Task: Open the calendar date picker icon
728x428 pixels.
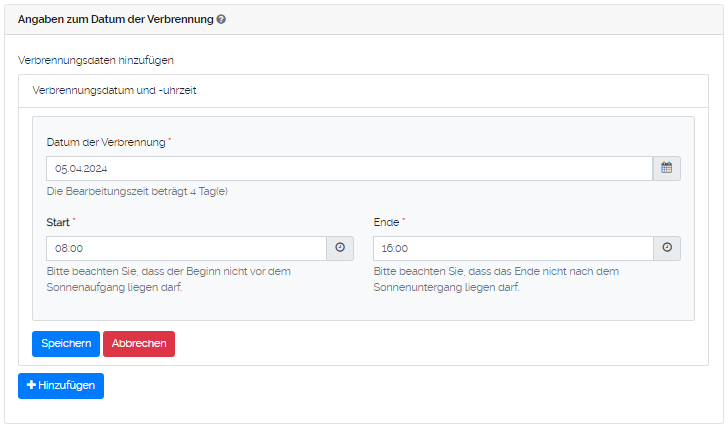Action: point(667,168)
